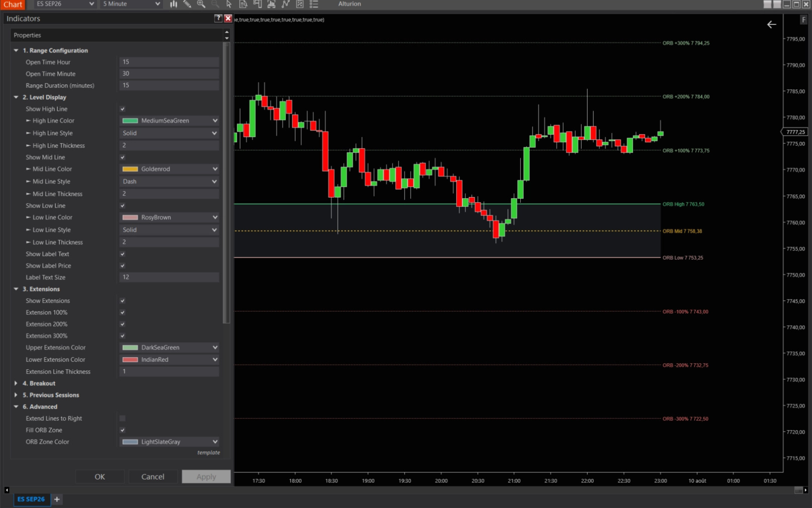Viewport: 812px width, 508px height.
Task: Click the scroll left arrow at the bottom
Action: point(7,490)
